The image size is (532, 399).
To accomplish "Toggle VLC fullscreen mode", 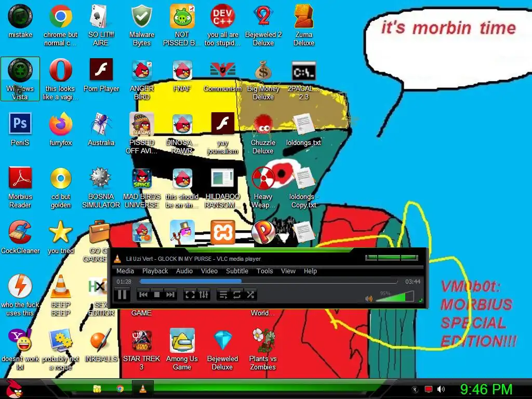I will coord(190,295).
